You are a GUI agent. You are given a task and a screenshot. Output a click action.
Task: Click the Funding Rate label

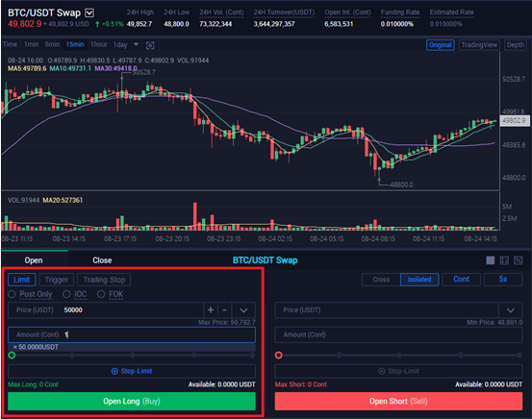(x=400, y=12)
